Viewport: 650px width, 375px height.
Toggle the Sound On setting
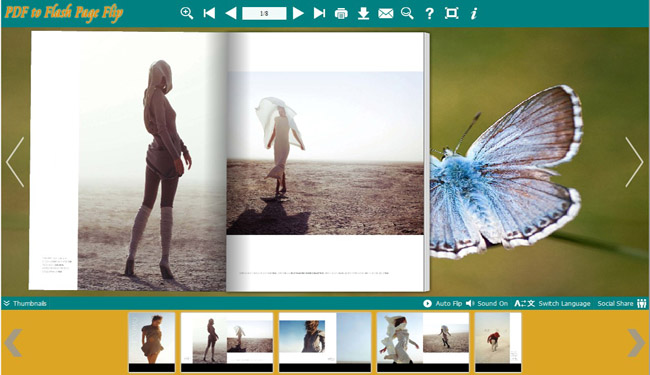(x=487, y=303)
